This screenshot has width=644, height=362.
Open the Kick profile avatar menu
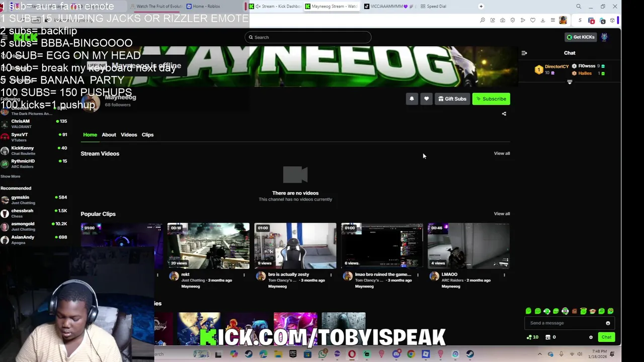(x=604, y=37)
